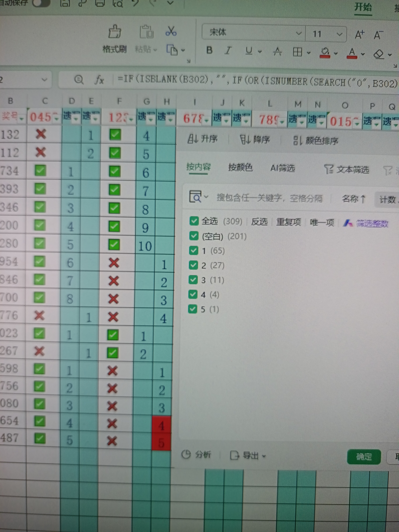Uncheck the value 4 (4) checkbox
This screenshot has height=532, width=399.
point(193,294)
